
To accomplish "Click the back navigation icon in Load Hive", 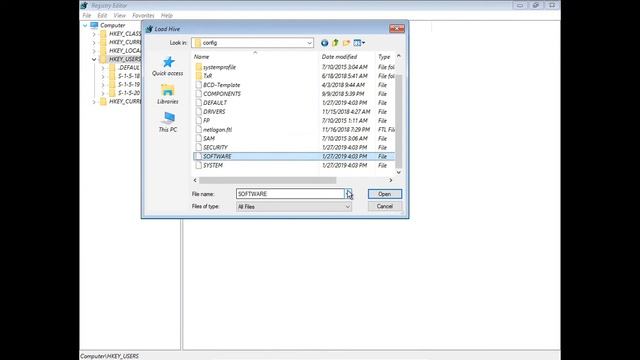I will [x=324, y=43].
